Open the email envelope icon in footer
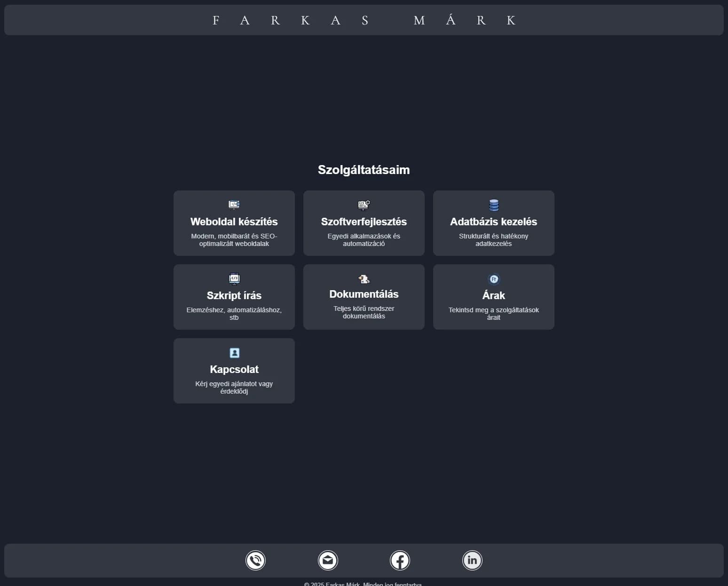 (328, 560)
